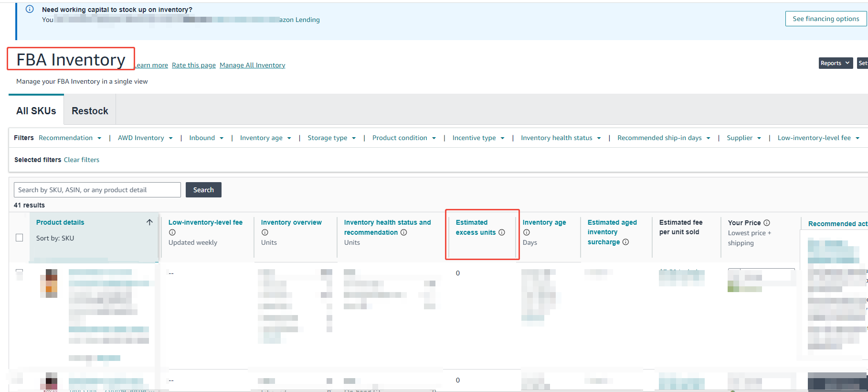The height and width of the screenshot is (392, 868).
Task: Click info icon next to Your Price
Action: point(767,223)
